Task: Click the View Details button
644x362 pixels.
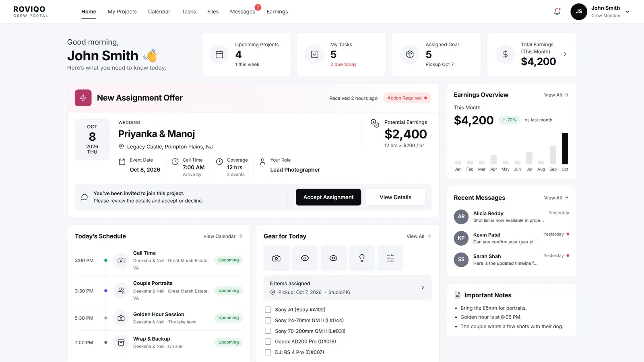Action: [395, 197]
